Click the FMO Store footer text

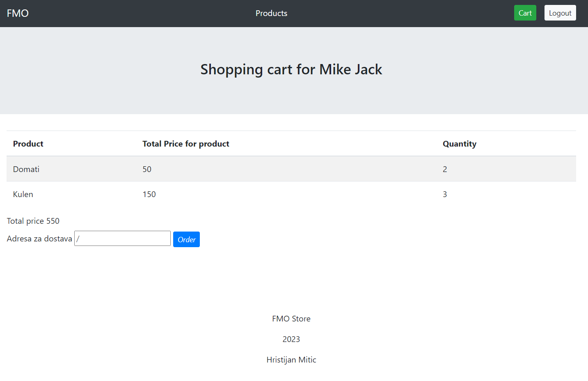[291, 319]
